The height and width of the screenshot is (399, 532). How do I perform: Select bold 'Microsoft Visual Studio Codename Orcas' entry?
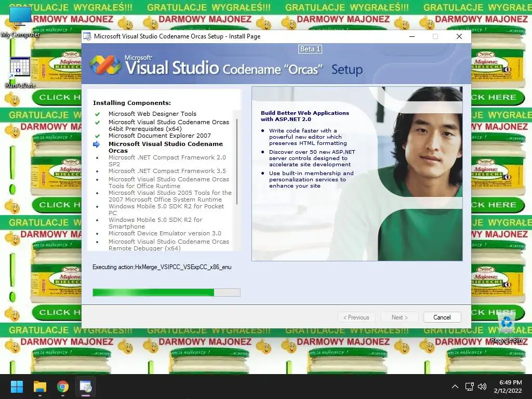point(166,147)
